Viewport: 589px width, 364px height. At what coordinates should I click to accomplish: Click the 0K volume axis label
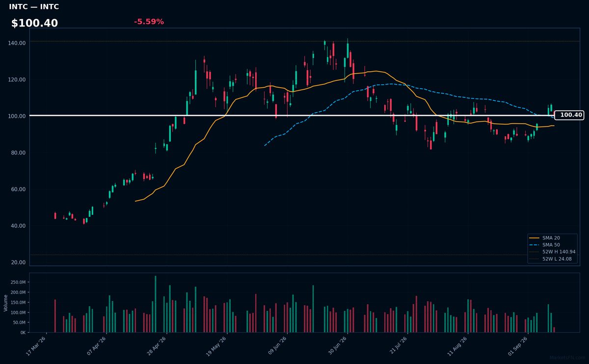(23, 333)
